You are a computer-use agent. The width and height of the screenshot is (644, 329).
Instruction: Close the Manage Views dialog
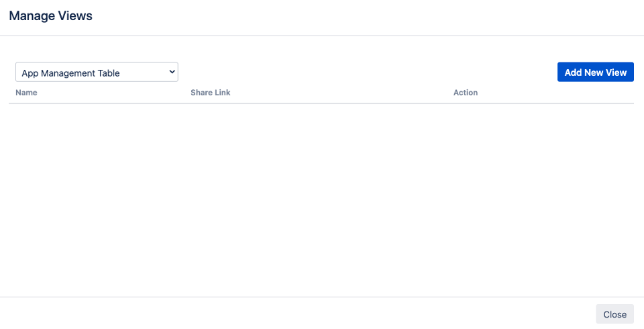614,314
